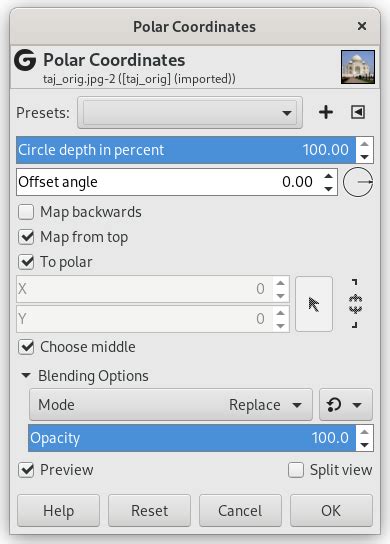Click the blend mode reset switcher icon
This screenshot has width=390, height=544.
coord(346,405)
